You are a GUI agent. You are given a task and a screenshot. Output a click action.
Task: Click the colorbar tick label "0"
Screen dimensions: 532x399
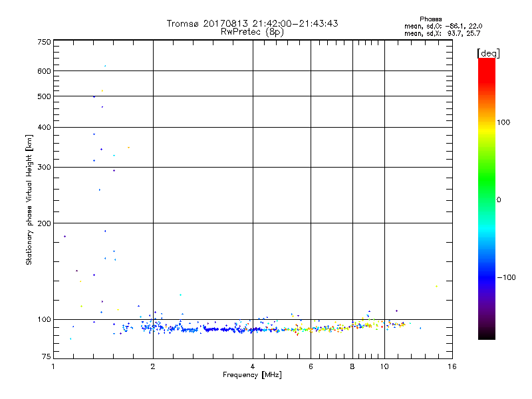point(499,200)
